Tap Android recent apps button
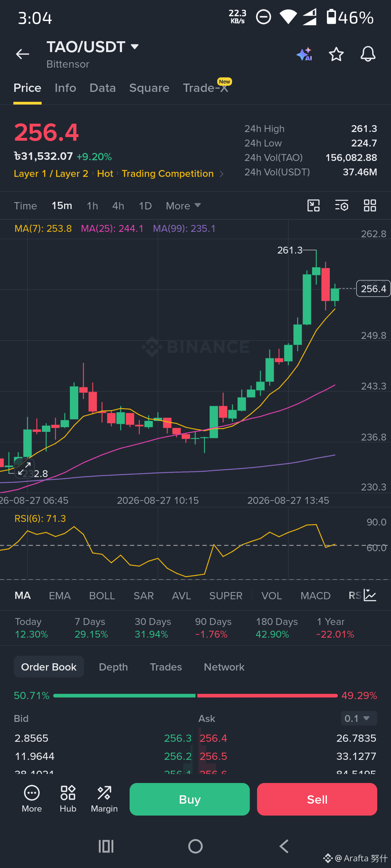Image resolution: width=391 pixels, height=868 pixels. pyautogui.click(x=106, y=846)
